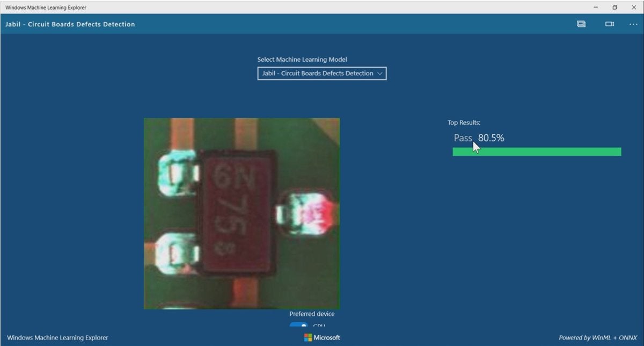Viewport: 644px width, 346px height.
Task: Start the camera feed via video icon
Action: [x=610, y=24]
